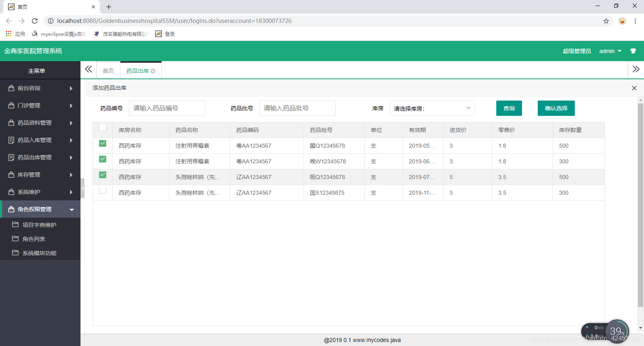Click the theme shirt icon in header

633,51
